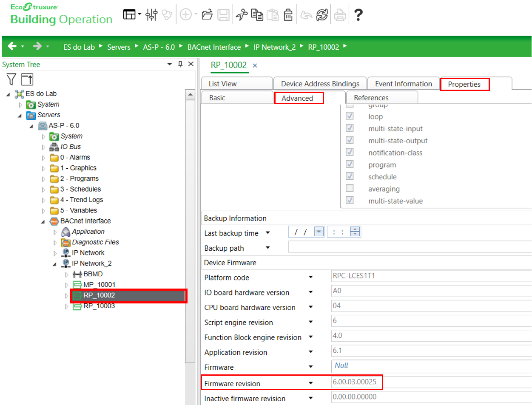Screen dimensions: 532x405
Task: Toggle the averaging checkbox
Action: tap(350, 188)
